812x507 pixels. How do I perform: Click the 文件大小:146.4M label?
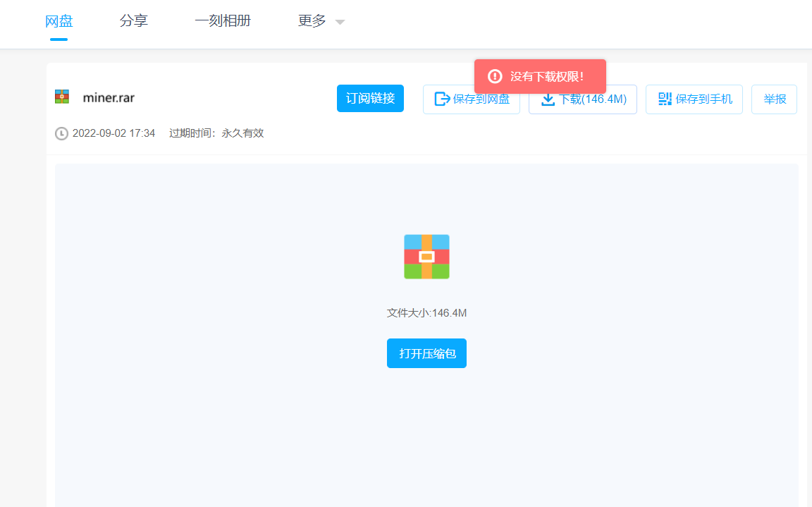point(426,312)
